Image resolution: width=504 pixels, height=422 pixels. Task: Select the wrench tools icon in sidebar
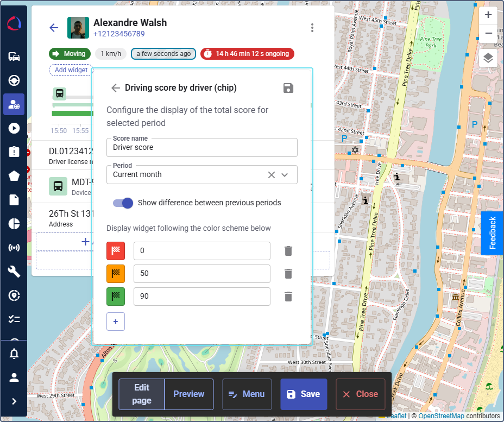click(14, 271)
